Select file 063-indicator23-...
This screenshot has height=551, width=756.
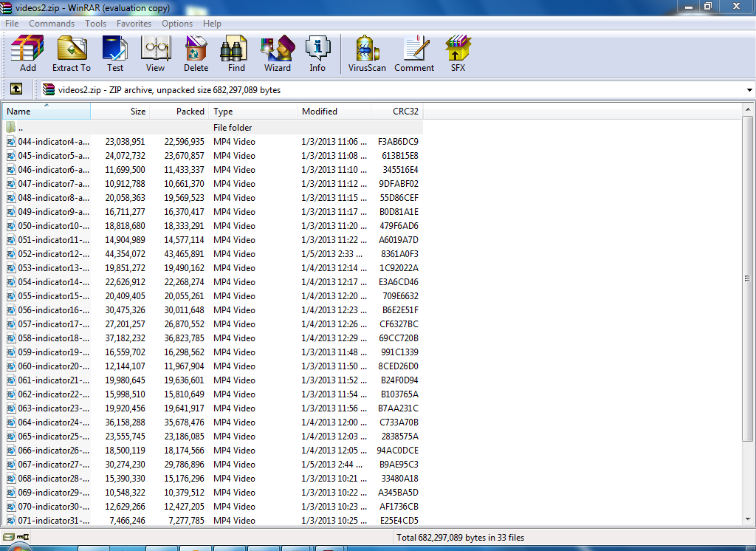pos(53,408)
